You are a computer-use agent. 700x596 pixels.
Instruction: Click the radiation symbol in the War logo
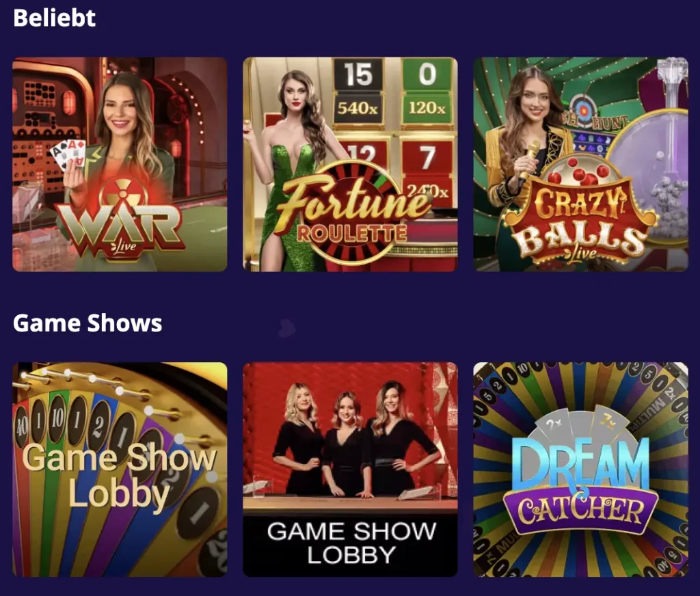click(x=119, y=193)
